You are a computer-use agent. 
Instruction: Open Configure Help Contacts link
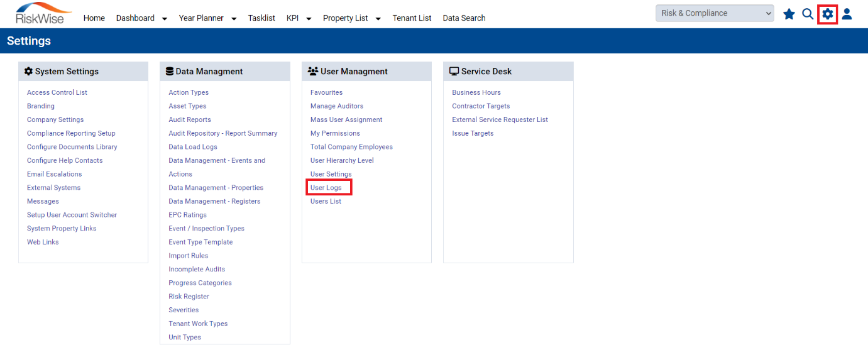tap(65, 160)
